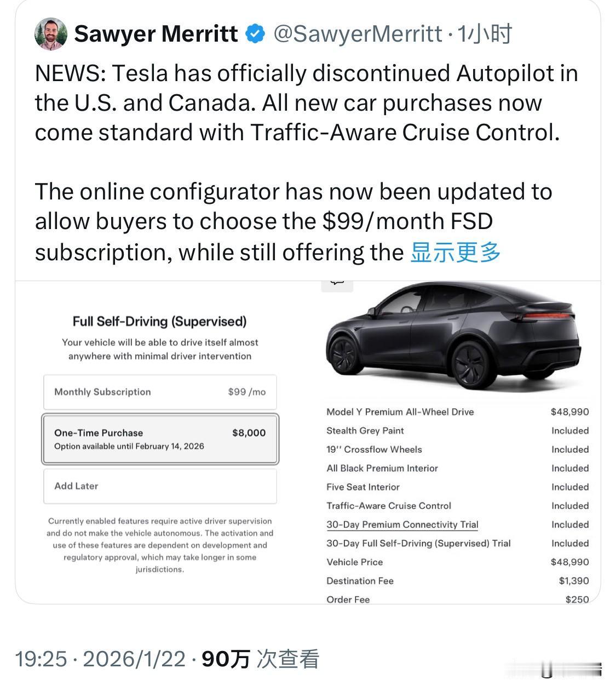This screenshot has width=616, height=691.
Task: Select the Monthly Subscription $99/mo option
Action: click(160, 392)
